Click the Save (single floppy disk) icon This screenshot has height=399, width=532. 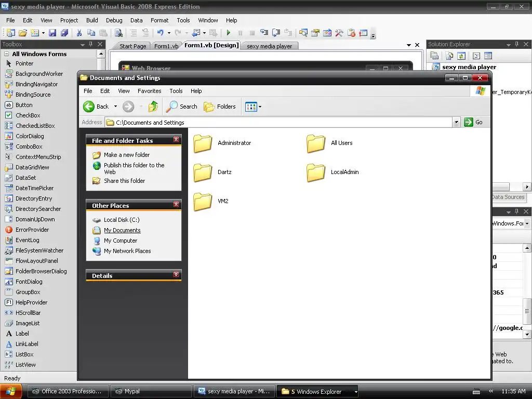52,33
